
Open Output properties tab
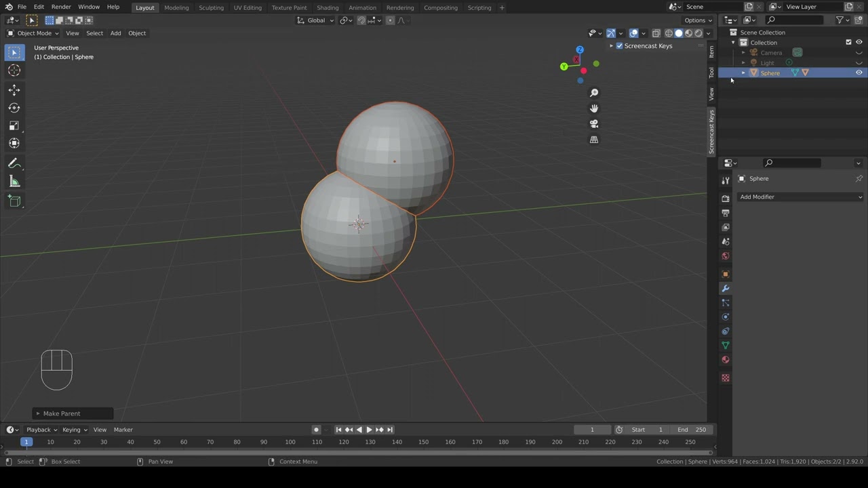click(726, 213)
